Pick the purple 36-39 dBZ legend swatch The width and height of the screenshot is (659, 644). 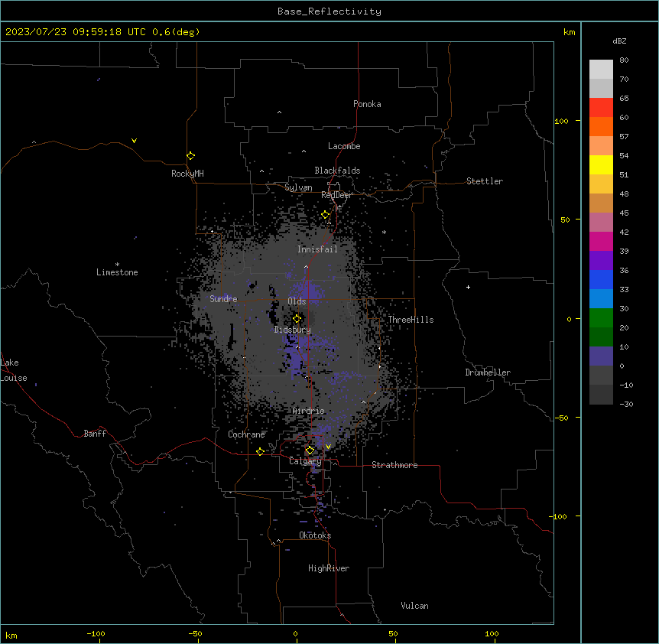click(601, 261)
